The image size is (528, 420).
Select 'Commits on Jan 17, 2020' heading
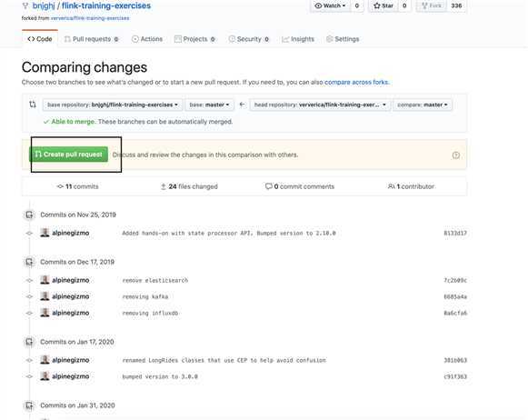pyautogui.click(x=77, y=342)
